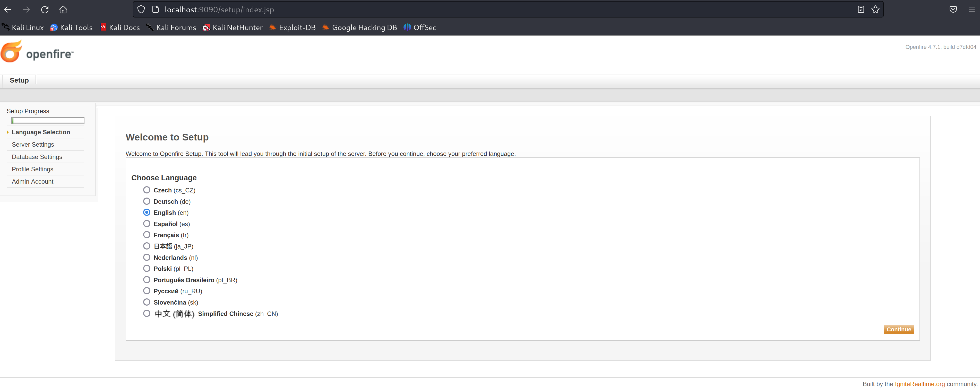980x391 pixels.
Task: Choose the Русский (ru_RU) language radio
Action: click(147, 291)
